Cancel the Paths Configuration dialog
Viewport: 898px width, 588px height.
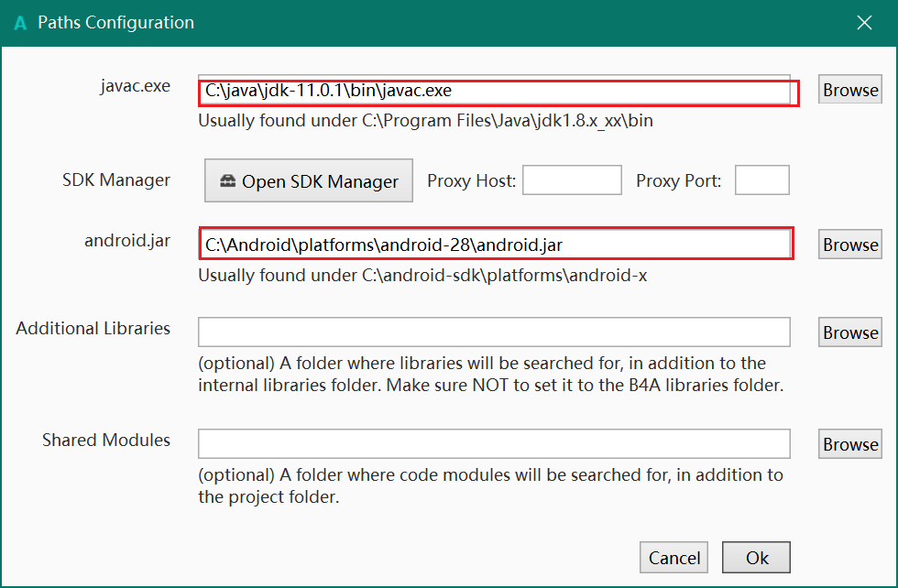point(673,557)
